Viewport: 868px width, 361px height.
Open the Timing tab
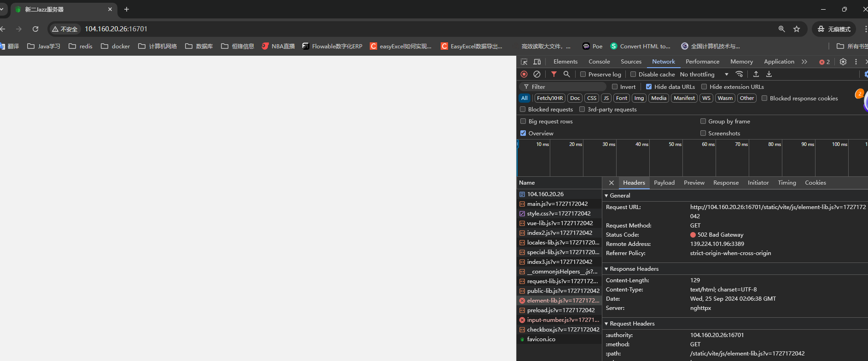pyautogui.click(x=787, y=183)
